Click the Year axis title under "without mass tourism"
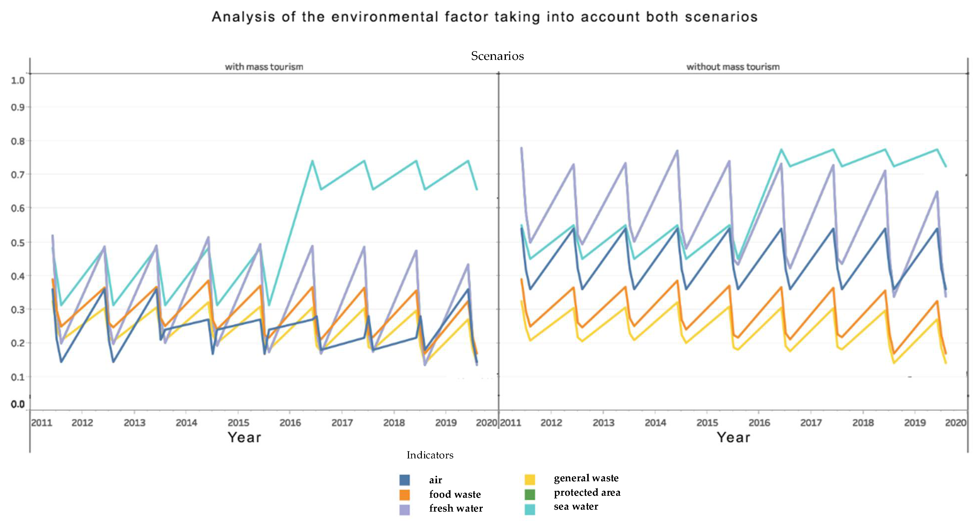 [x=733, y=437]
